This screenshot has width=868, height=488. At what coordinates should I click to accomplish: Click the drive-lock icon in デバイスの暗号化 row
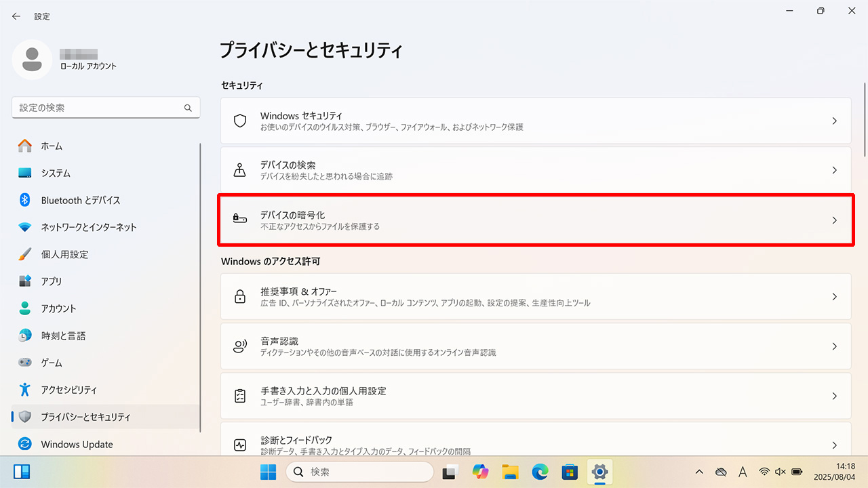(x=240, y=220)
